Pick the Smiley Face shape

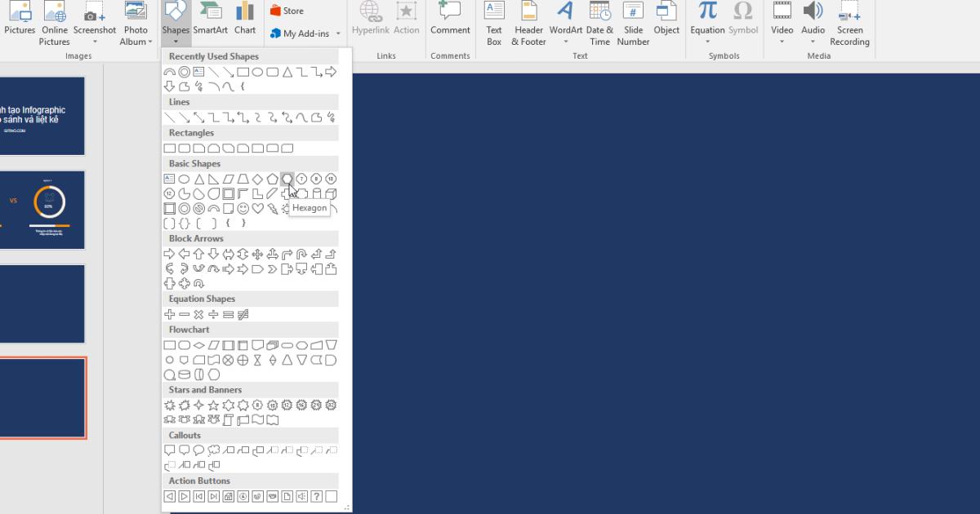pyautogui.click(x=243, y=209)
